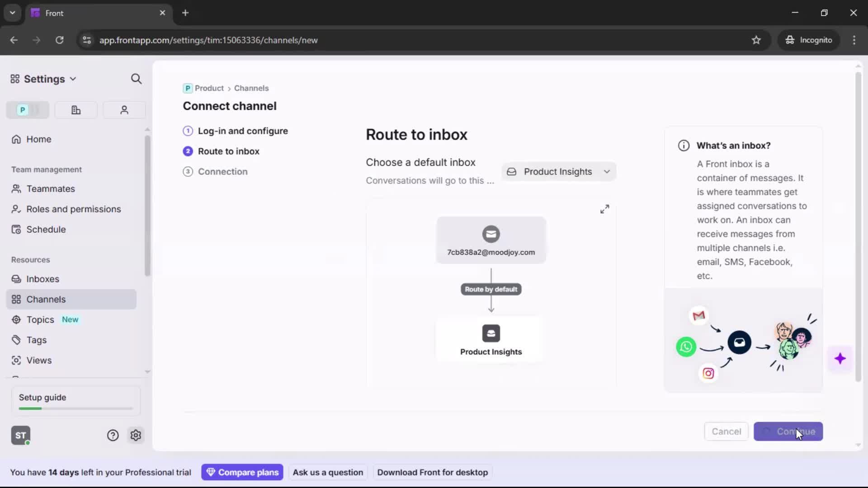Open the settings search icon
Screen dimensions: 868x488
pyautogui.click(x=136, y=79)
